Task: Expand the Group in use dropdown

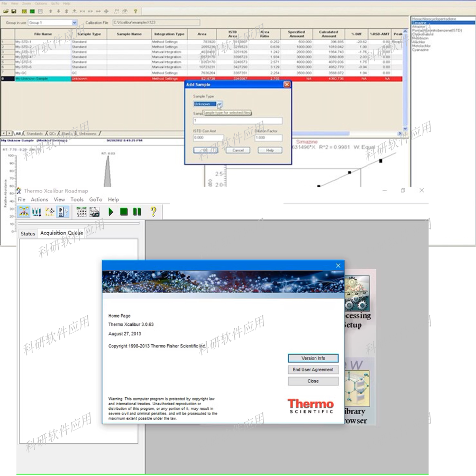Action: (74, 23)
